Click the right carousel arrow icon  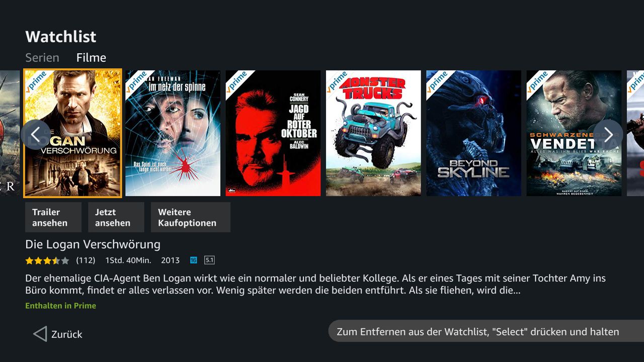point(608,135)
